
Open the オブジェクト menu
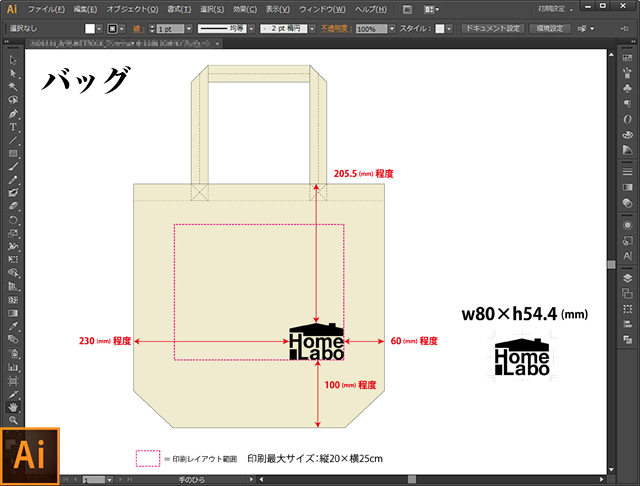[132, 9]
